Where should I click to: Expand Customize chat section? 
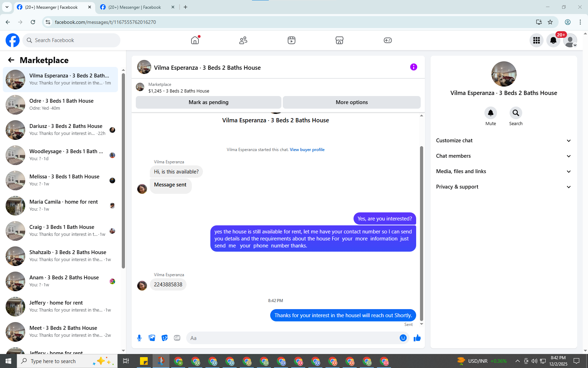(504, 141)
